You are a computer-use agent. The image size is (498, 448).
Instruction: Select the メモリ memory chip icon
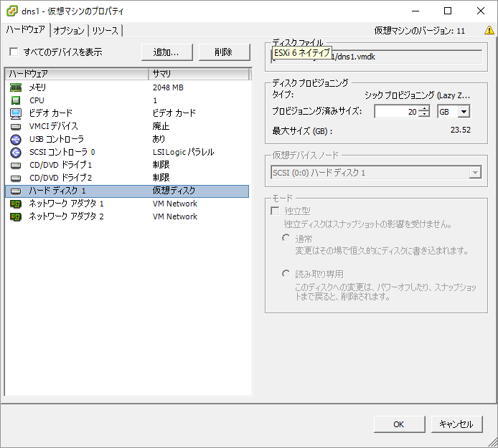(16, 87)
